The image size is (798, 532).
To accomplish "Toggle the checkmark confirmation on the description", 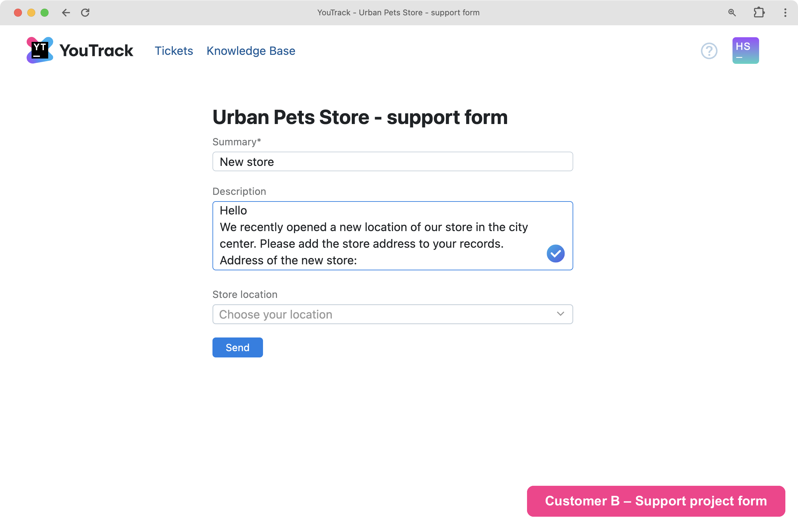I will [x=555, y=253].
